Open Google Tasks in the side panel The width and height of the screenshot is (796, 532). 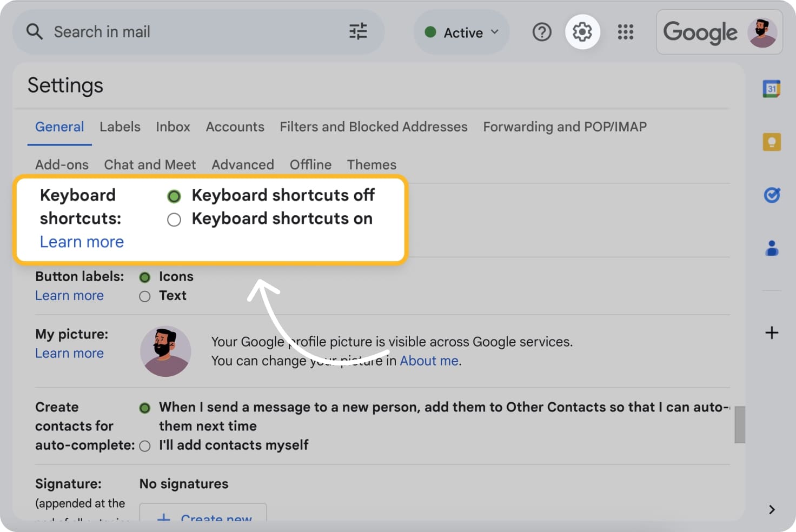click(772, 195)
